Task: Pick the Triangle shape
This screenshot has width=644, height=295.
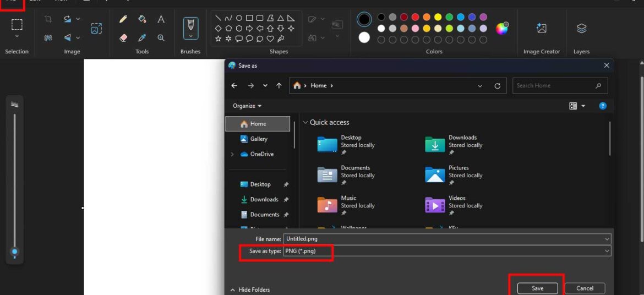Action: pyautogui.click(x=281, y=18)
